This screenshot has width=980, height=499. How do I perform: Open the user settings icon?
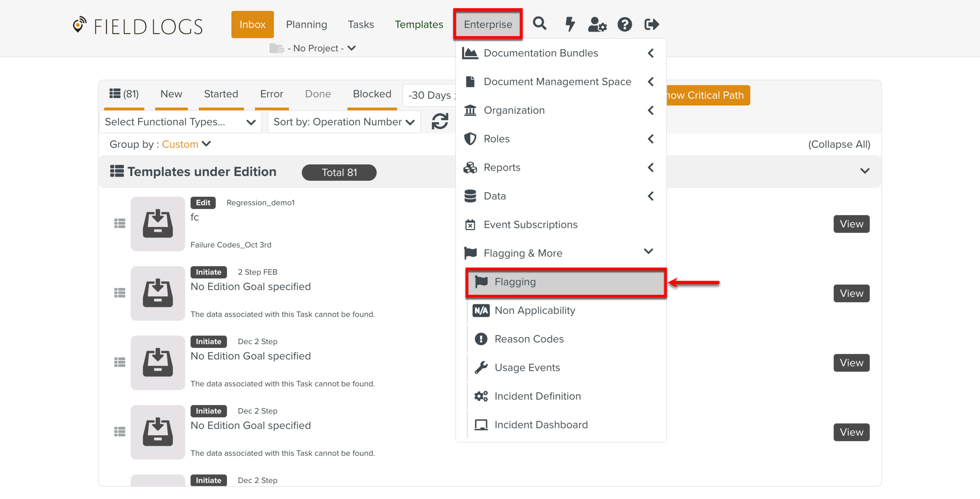(597, 24)
